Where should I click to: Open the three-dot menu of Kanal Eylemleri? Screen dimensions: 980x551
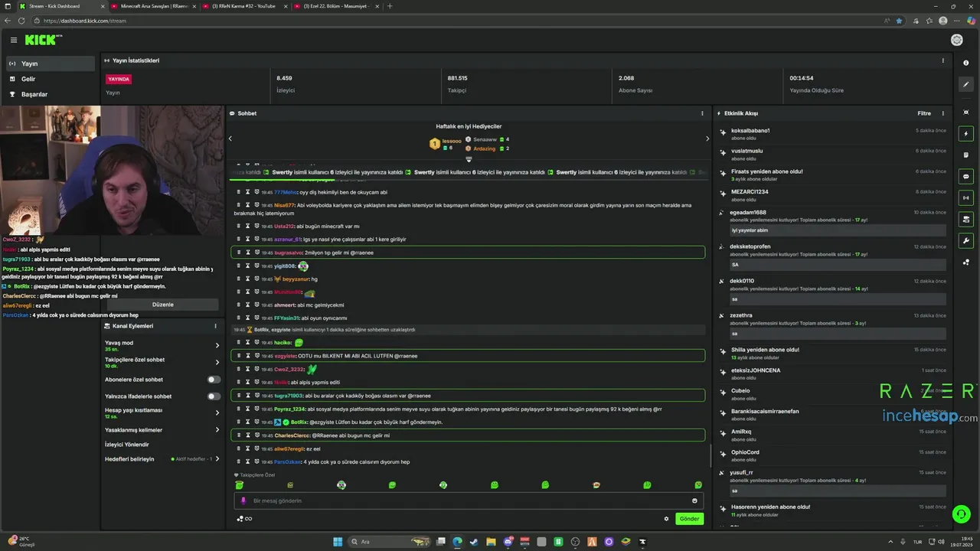tap(215, 326)
